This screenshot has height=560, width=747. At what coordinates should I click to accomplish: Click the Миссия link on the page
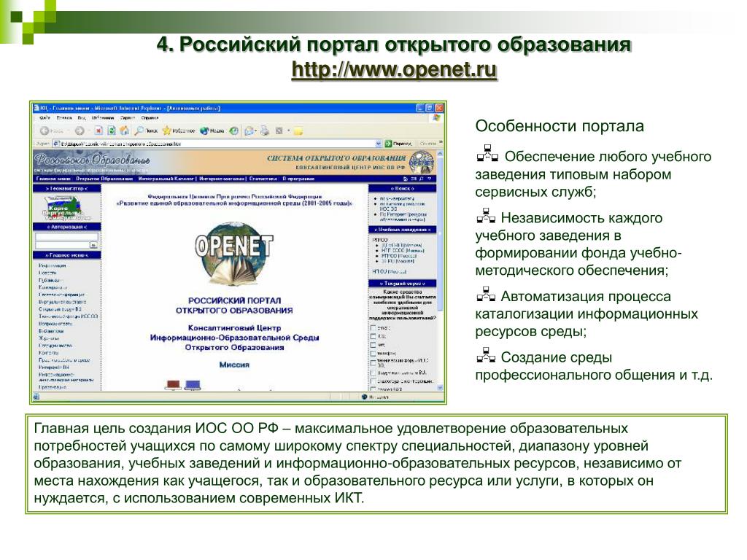234,365
